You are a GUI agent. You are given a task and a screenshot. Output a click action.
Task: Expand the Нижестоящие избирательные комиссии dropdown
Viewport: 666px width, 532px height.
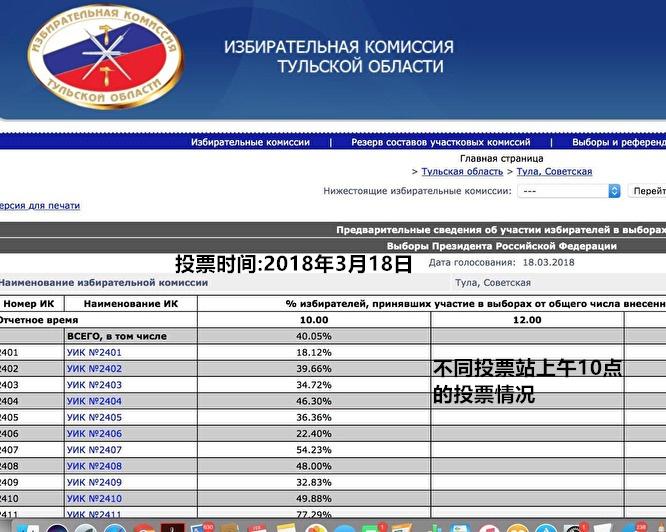(x=569, y=191)
